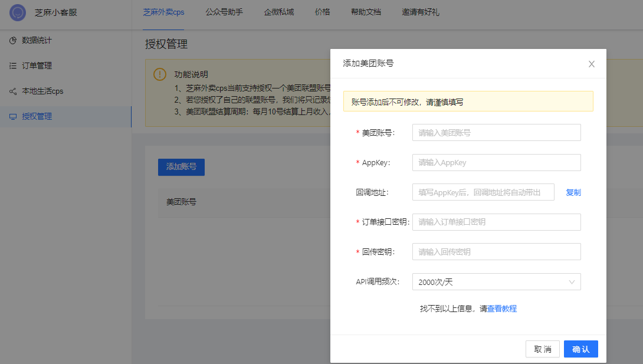Viewport: 643px width, 364px height.
Task: Click the 添加账号 button
Action: point(181,167)
